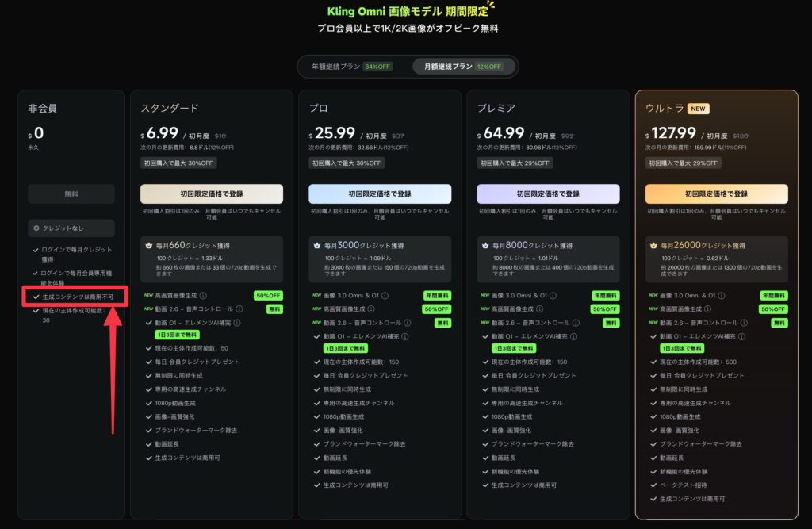Screen dimensions: 812x529
Task: Register for Standard plan with 初回限定価格で登録
Action: pos(211,194)
